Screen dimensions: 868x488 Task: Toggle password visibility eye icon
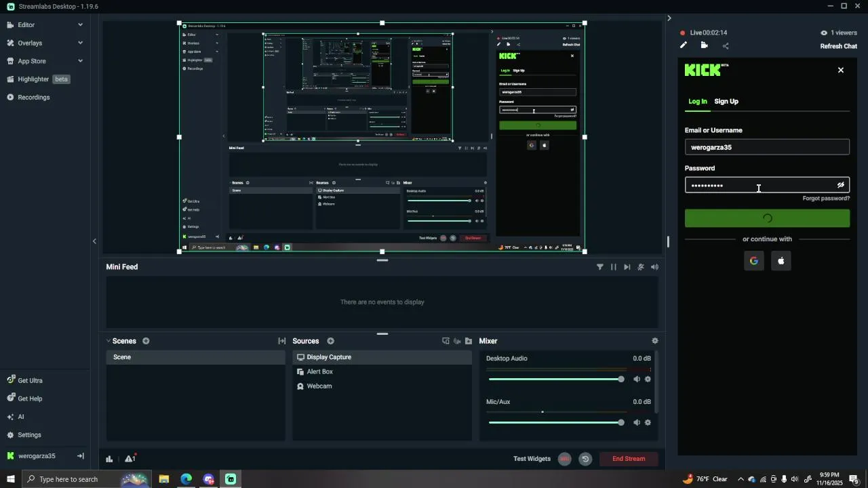[x=841, y=185]
